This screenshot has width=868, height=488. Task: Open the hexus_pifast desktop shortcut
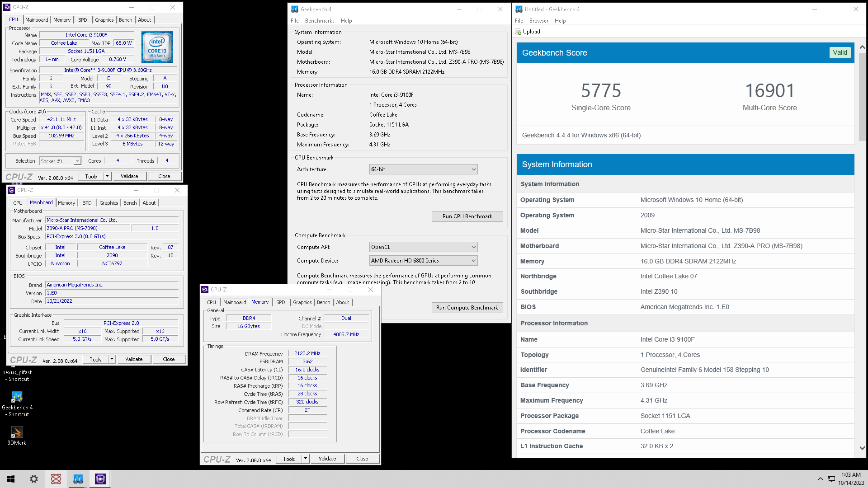[17, 375]
